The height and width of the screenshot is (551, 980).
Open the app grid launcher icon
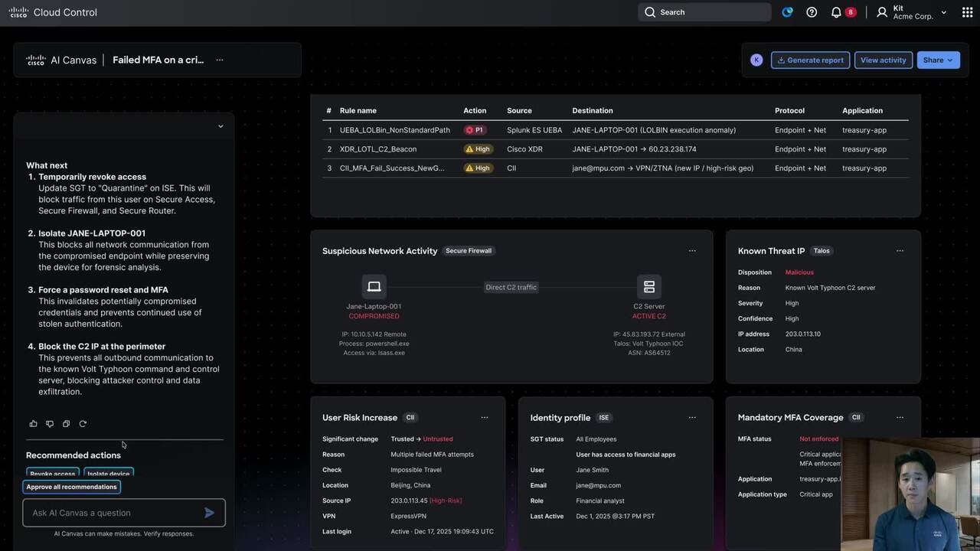tap(967, 12)
